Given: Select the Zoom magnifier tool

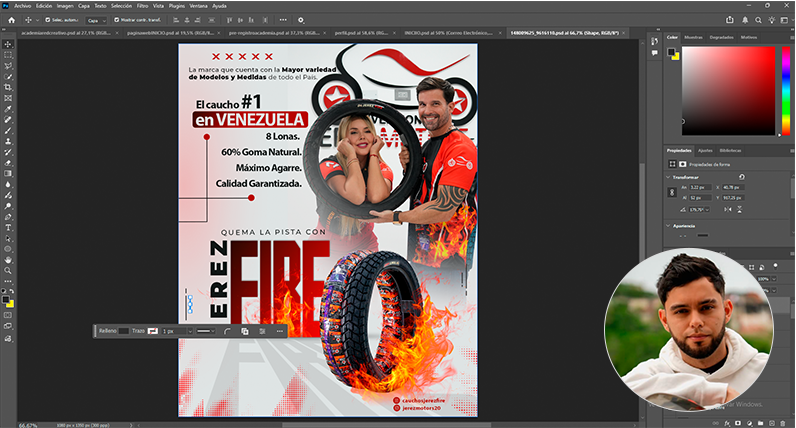Looking at the screenshot, I should tap(8, 270).
